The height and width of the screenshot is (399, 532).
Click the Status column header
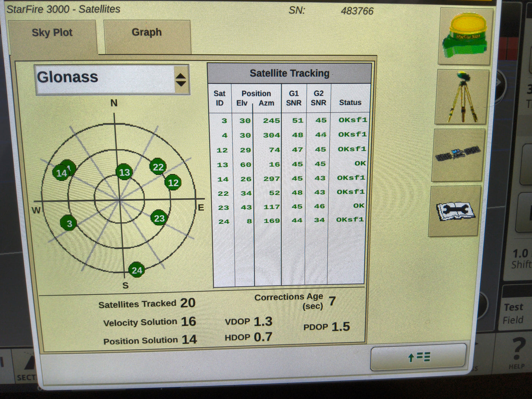(x=350, y=102)
